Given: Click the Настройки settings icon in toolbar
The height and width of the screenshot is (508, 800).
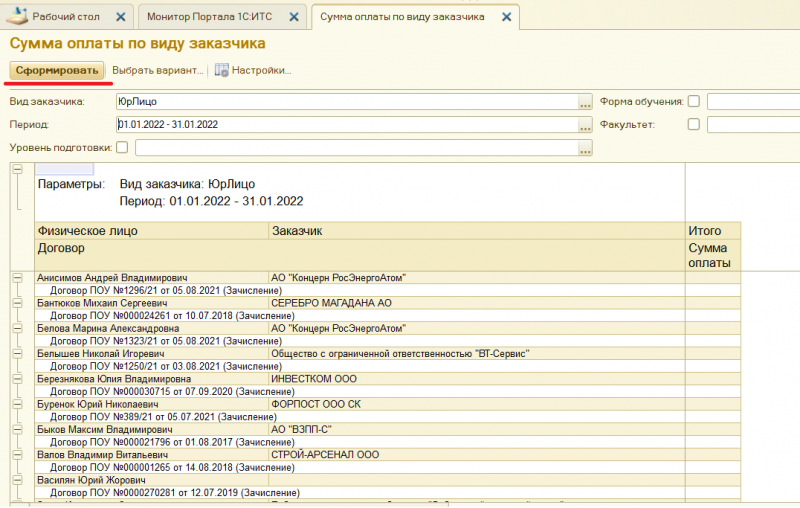Looking at the screenshot, I should (222, 71).
